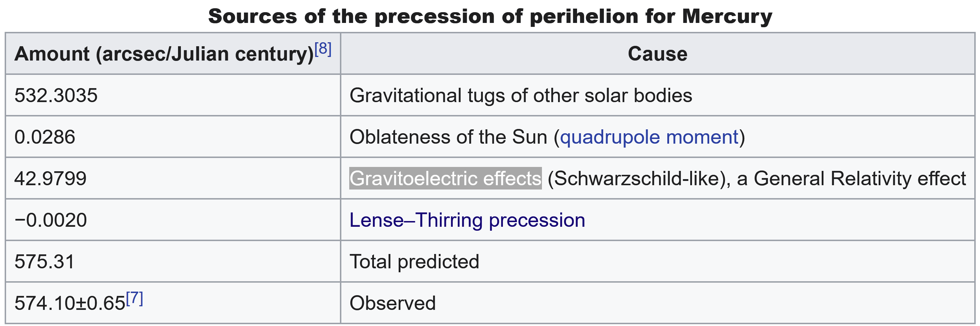Select the 0.0286 amount cell
This screenshot has width=980, height=326.
click(45, 137)
